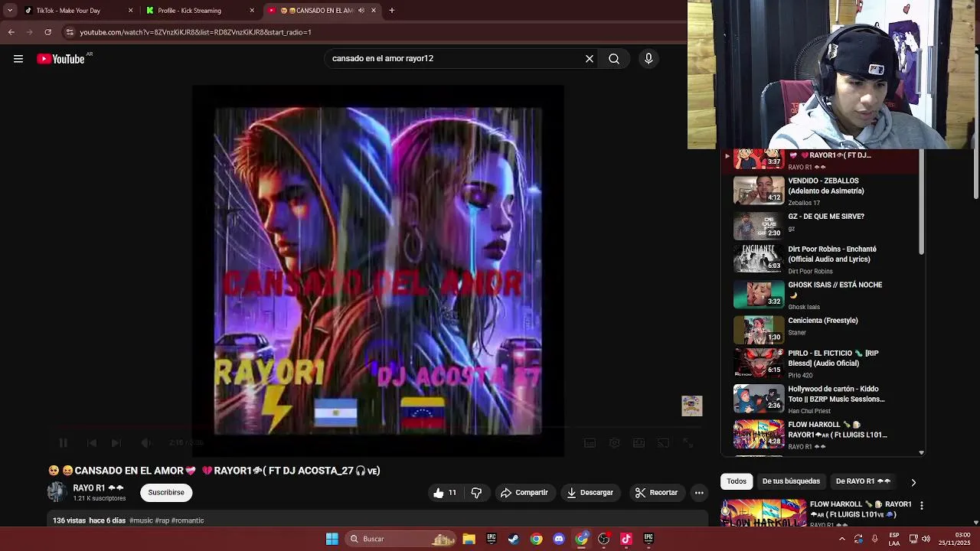Close the TikTok browser tab

tap(130, 11)
